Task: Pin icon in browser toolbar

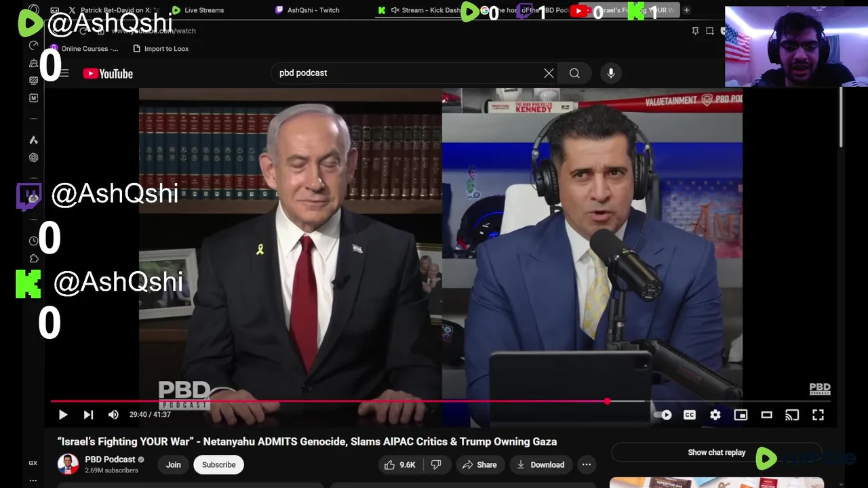Action: [x=695, y=30]
